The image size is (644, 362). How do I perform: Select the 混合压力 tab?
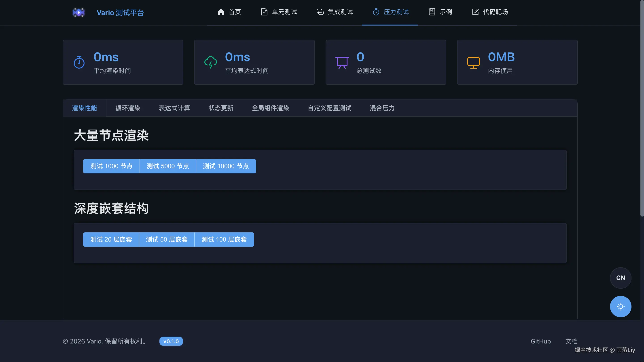[x=382, y=108]
